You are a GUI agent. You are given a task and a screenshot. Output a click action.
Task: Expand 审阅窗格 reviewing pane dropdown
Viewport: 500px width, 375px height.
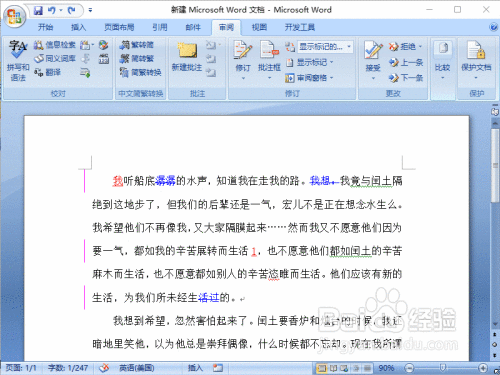(332, 78)
